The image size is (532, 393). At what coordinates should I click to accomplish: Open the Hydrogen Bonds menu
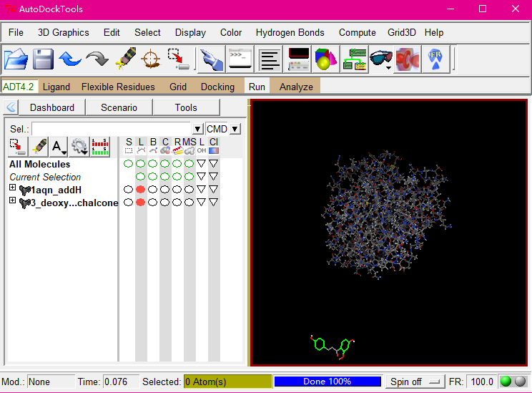290,32
